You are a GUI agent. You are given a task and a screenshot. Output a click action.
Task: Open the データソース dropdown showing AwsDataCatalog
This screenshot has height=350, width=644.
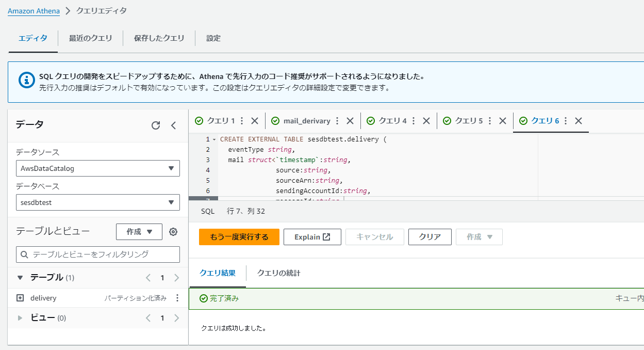point(97,168)
